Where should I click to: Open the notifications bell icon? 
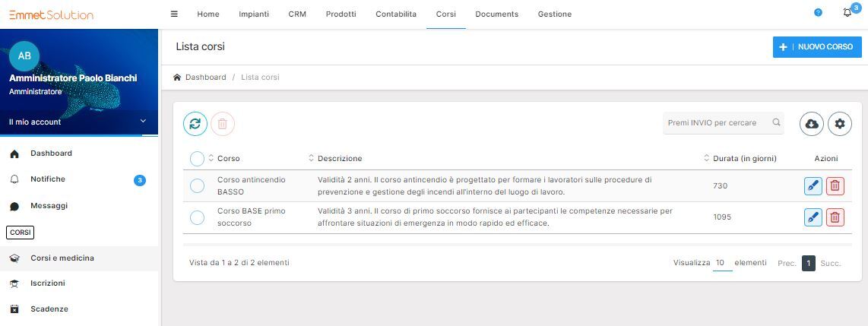(x=847, y=14)
